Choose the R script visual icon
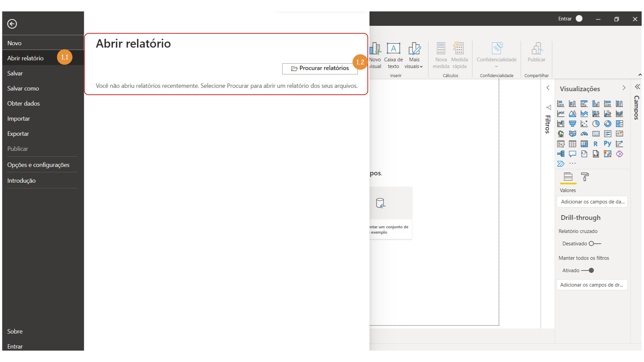The width and height of the screenshot is (644, 362). [x=596, y=144]
